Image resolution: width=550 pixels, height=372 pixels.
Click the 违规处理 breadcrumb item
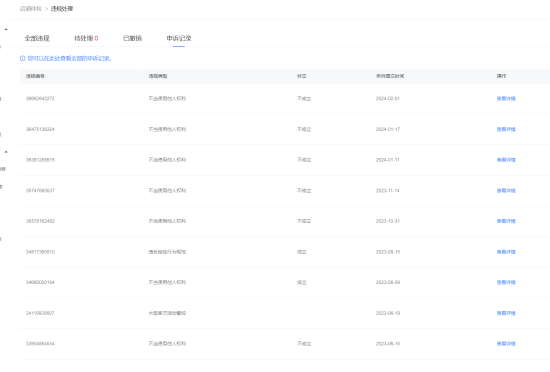tap(62, 9)
